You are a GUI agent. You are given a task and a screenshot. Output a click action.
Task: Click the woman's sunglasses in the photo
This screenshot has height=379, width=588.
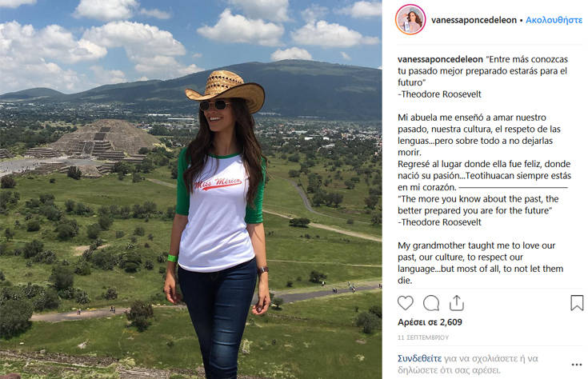[x=214, y=105]
